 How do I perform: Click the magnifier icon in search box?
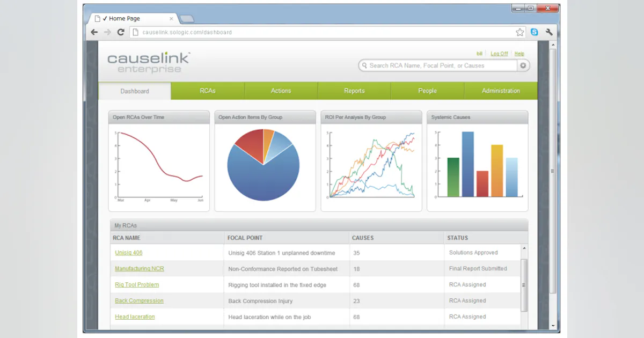pos(364,65)
